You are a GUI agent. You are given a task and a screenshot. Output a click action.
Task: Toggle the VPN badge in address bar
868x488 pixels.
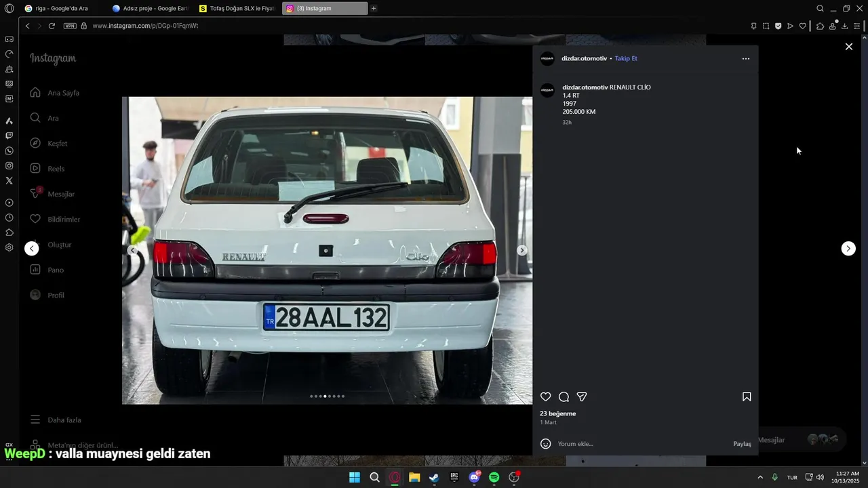(70, 26)
